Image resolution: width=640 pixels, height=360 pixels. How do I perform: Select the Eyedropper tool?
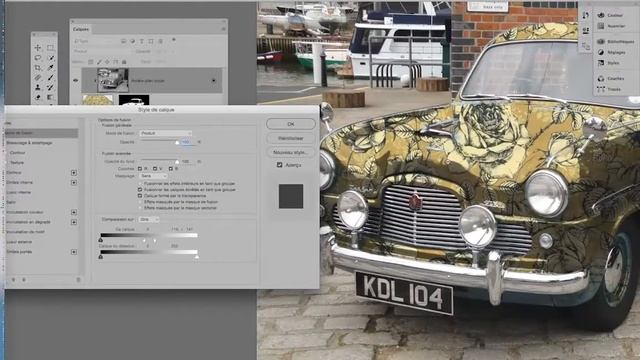pyautogui.click(x=50, y=67)
